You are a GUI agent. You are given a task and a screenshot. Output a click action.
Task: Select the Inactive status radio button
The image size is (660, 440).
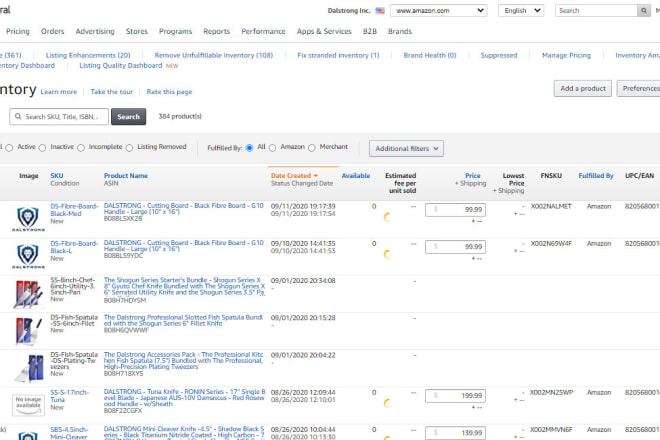[x=44, y=148]
